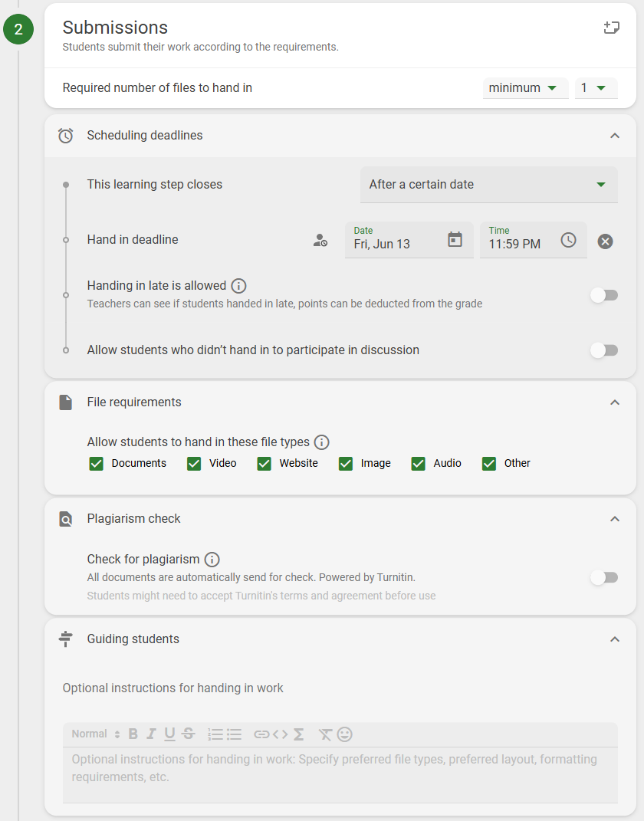Open the emoji picker icon
The height and width of the screenshot is (821, 644).
point(343,734)
